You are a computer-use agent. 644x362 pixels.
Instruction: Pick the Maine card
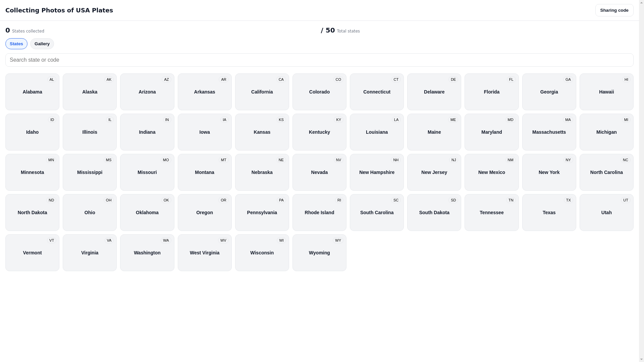point(434,132)
